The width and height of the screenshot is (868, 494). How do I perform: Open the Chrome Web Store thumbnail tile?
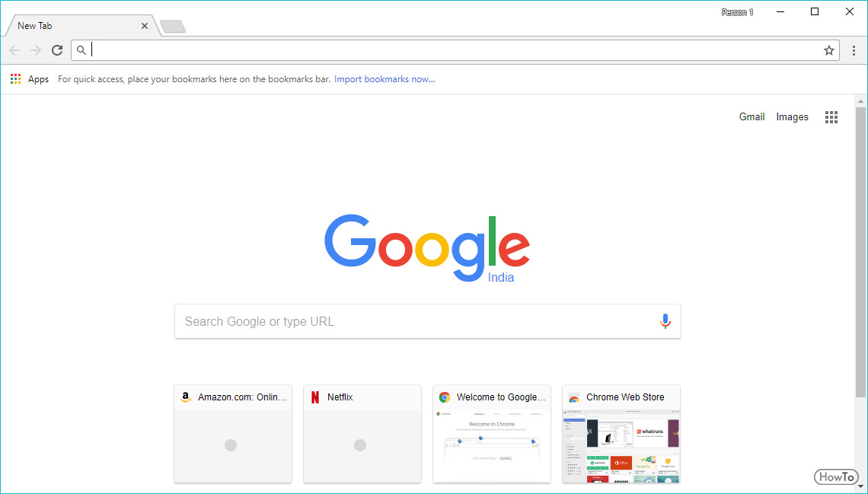point(621,434)
